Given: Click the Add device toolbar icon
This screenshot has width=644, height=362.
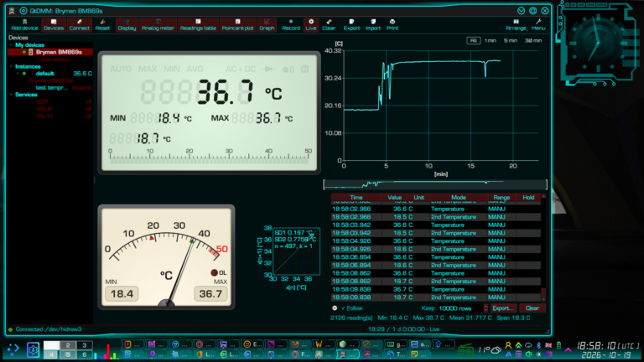Looking at the screenshot, I should (24, 24).
